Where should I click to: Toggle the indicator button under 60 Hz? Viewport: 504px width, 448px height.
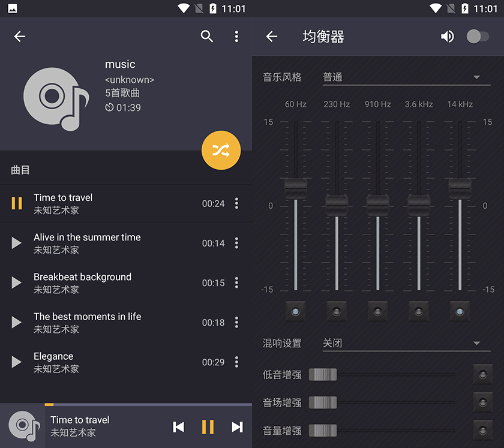(295, 311)
